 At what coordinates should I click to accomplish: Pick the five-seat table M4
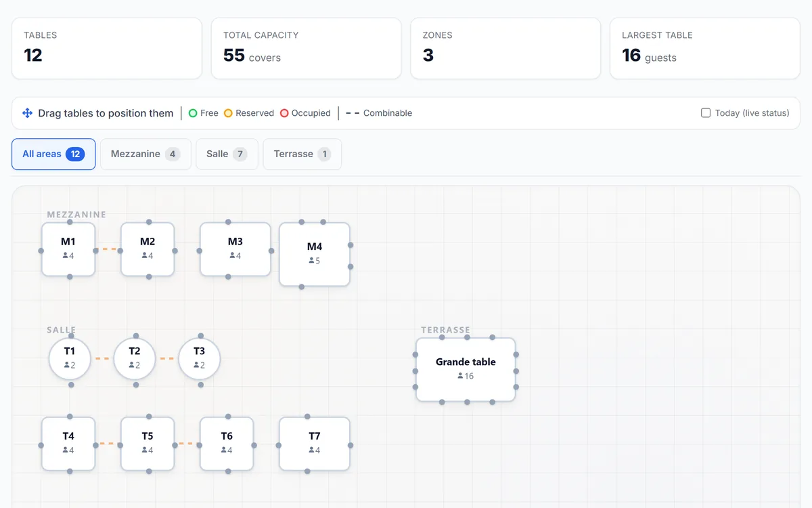point(315,254)
